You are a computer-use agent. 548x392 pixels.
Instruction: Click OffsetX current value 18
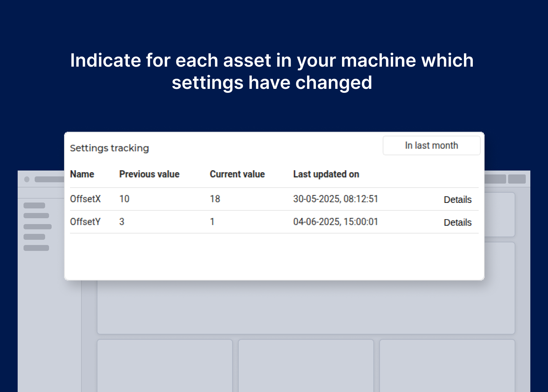215,199
